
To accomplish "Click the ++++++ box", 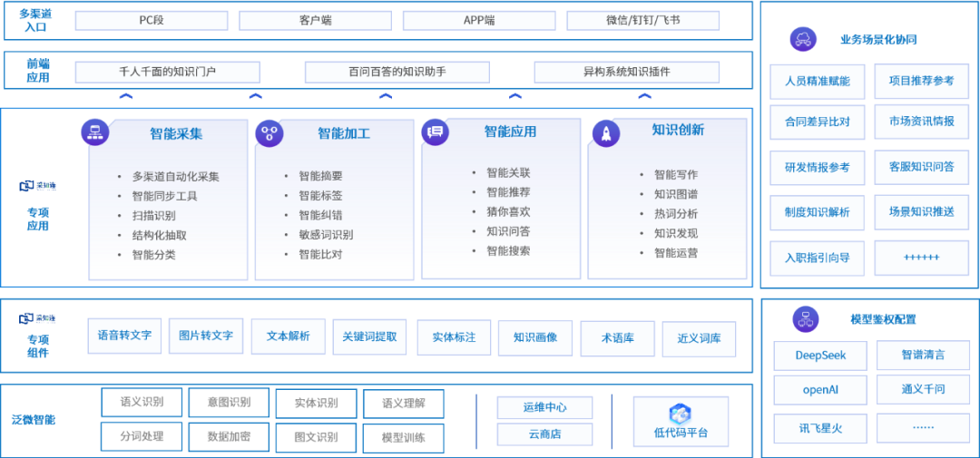I will [x=922, y=258].
